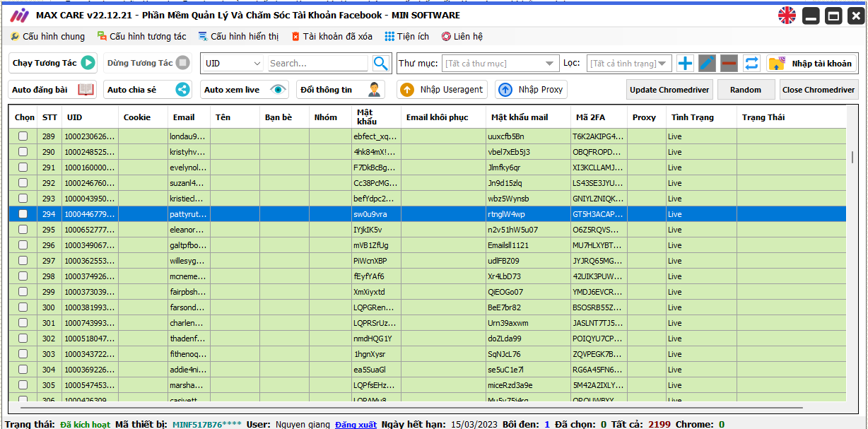Open Auto xem live viewer tool
868x429 pixels.
[245, 90]
